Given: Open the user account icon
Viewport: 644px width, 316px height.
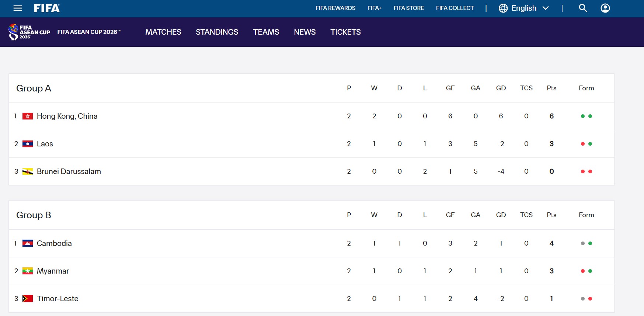Looking at the screenshot, I should tap(605, 8).
